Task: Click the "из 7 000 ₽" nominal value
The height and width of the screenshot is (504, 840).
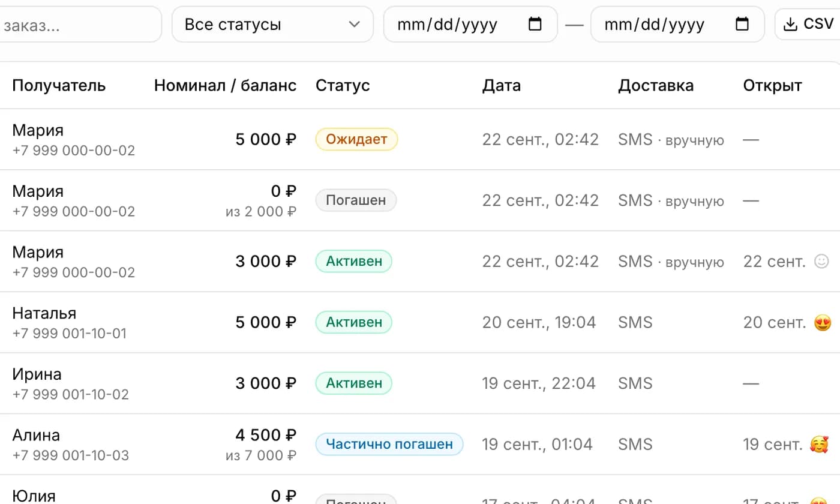Action: 261,455
